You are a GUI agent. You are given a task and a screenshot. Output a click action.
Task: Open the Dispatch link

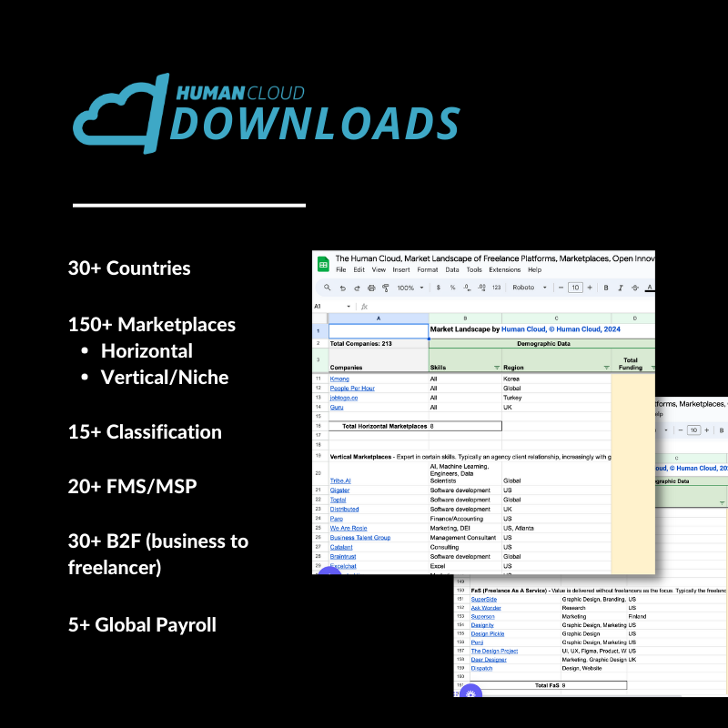pos(482,668)
